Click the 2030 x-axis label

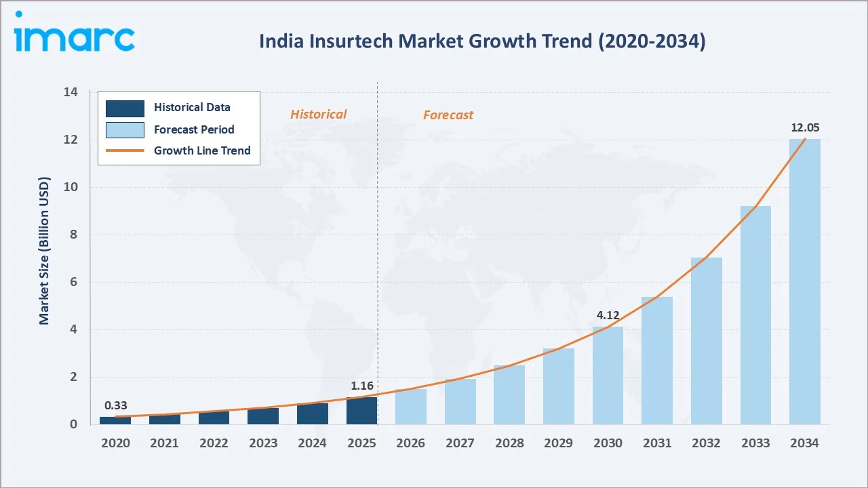click(x=608, y=443)
